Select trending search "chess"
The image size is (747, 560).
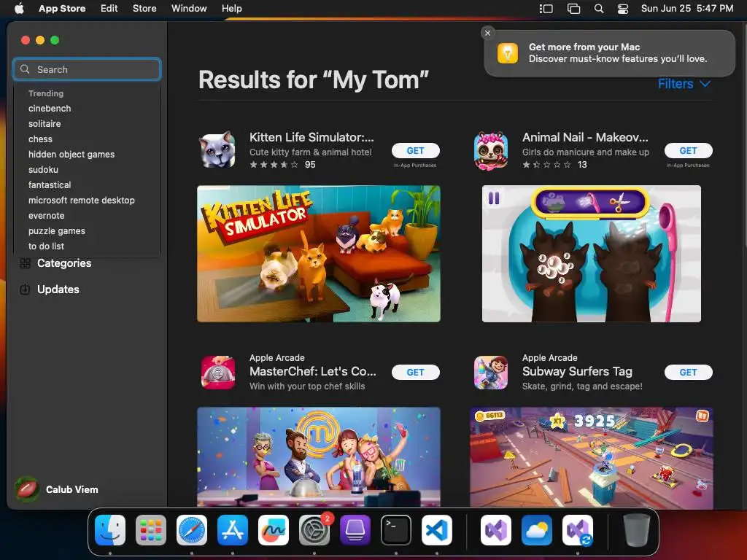pyautogui.click(x=40, y=139)
